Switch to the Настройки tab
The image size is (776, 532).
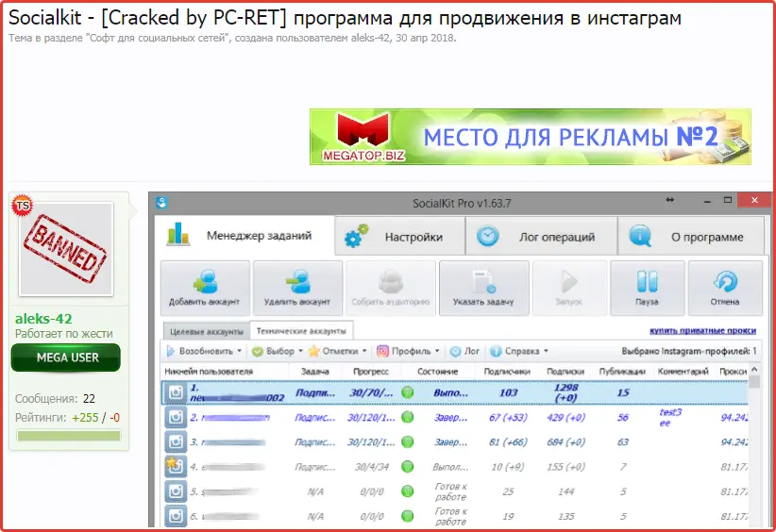pos(400,237)
